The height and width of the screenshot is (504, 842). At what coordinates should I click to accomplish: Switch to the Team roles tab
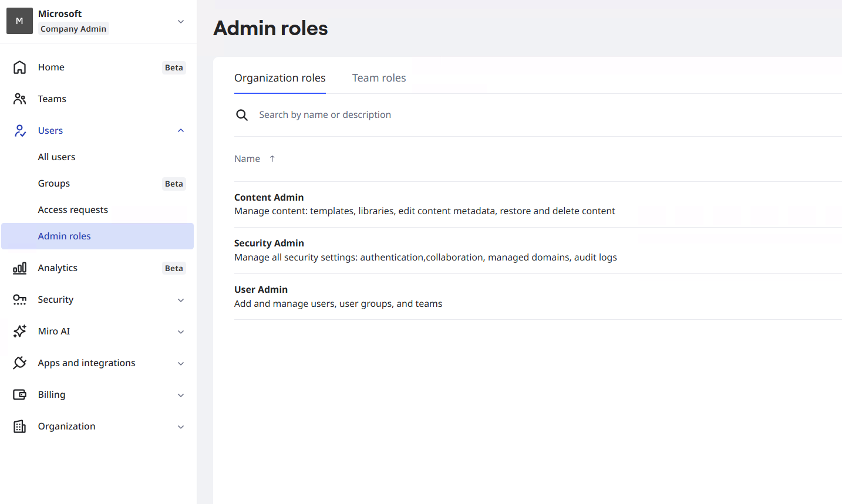tap(379, 78)
